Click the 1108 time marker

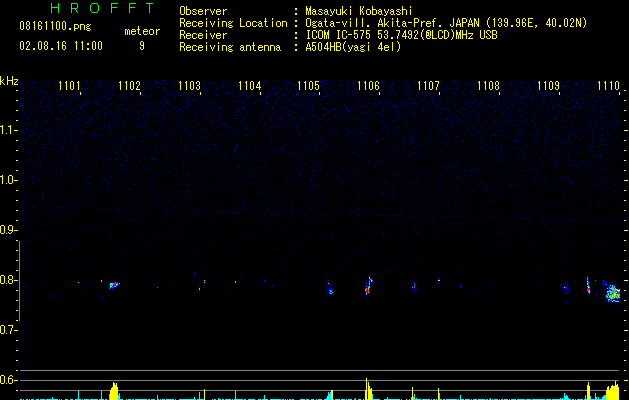tap(488, 86)
